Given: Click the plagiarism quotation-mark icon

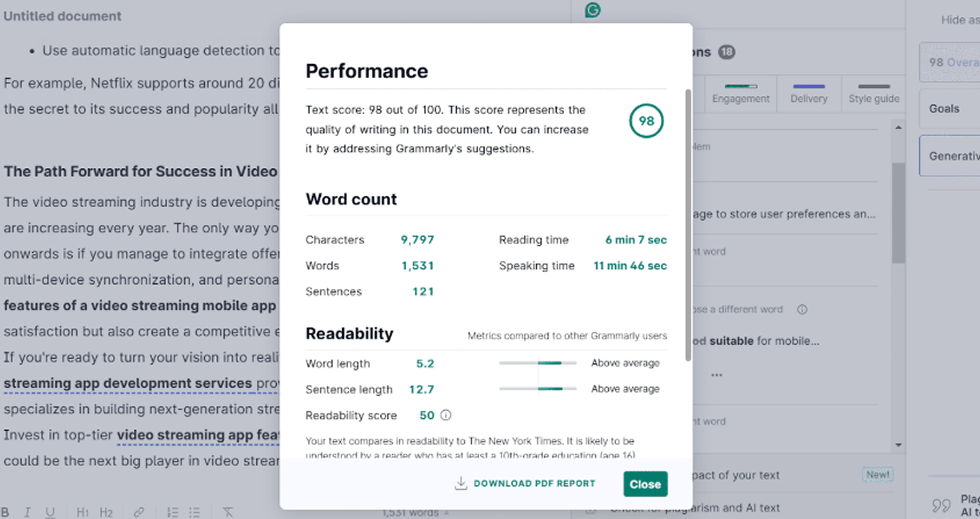Looking at the screenshot, I should (941, 505).
